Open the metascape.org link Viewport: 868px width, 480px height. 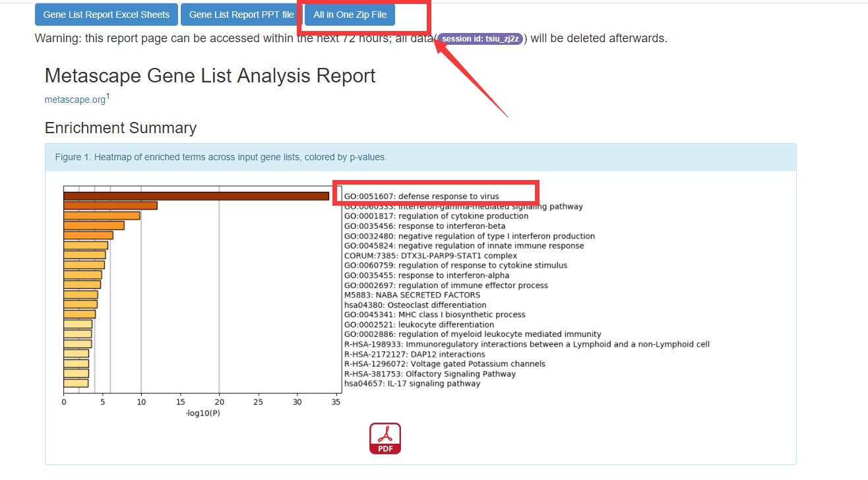point(75,100)
